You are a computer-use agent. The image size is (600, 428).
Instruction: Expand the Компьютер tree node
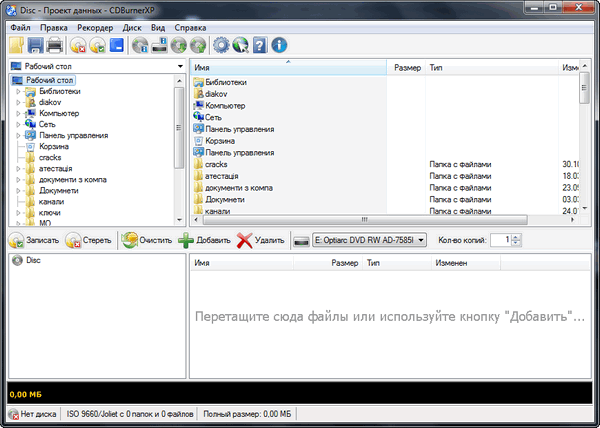point(18,113)
